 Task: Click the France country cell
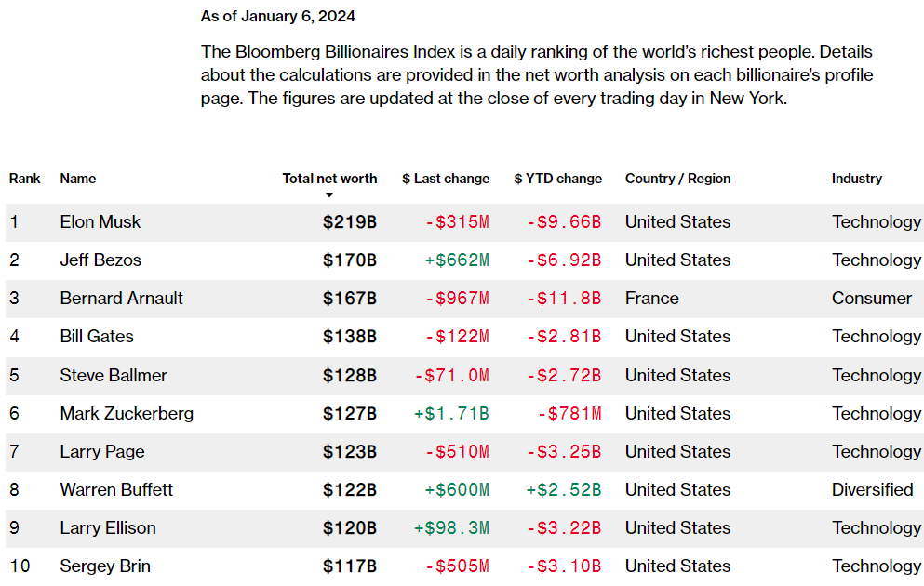[651, 299]
